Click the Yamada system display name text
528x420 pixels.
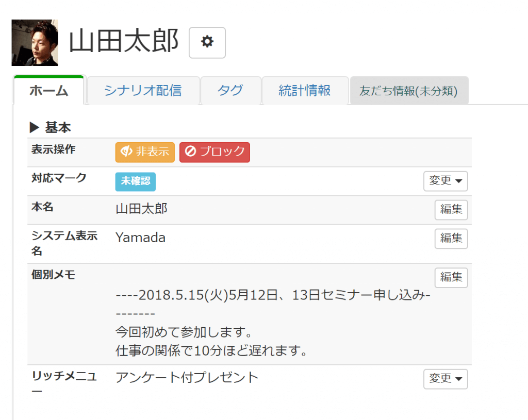point(140,238)
